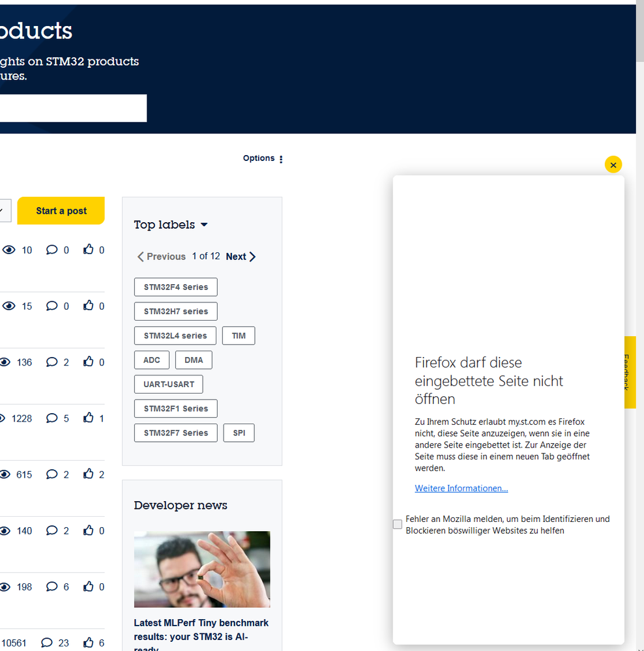Open the Options kebab menu
Image resolution: width=644 pixels, height=651 pixels.
(x=281, y=159)
